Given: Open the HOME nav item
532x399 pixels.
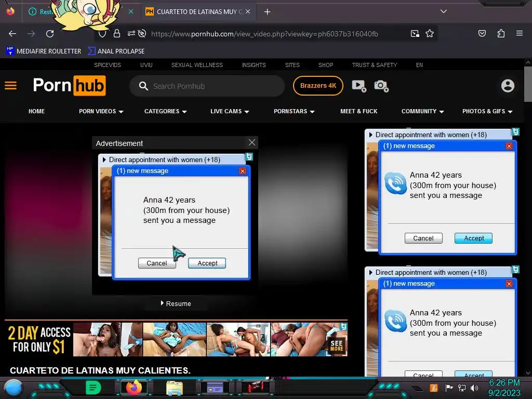Looking at the screenshot, I should pos(37,111).
